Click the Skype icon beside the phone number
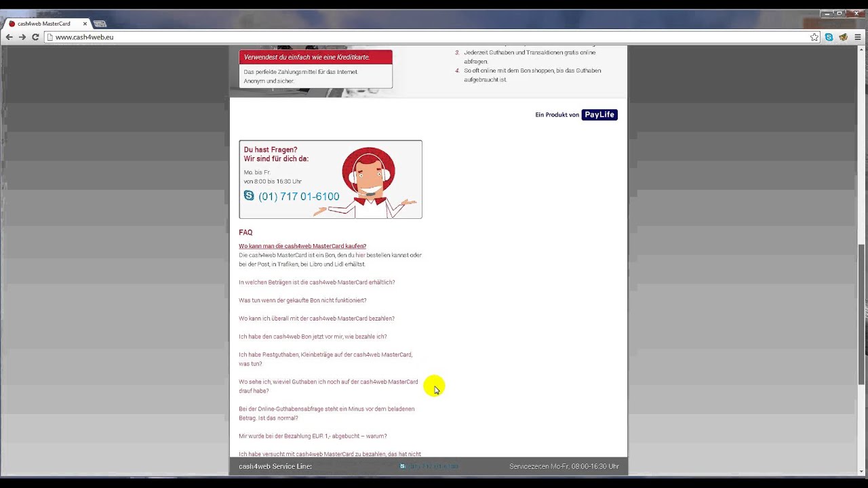This screenshot has height=488, width=868. click(x=249, y=195)
